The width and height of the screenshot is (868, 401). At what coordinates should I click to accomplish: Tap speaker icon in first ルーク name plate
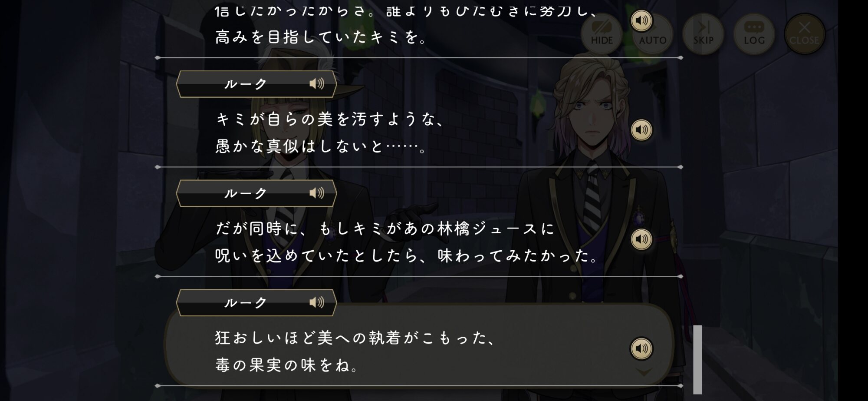click(x=317, y=83)
